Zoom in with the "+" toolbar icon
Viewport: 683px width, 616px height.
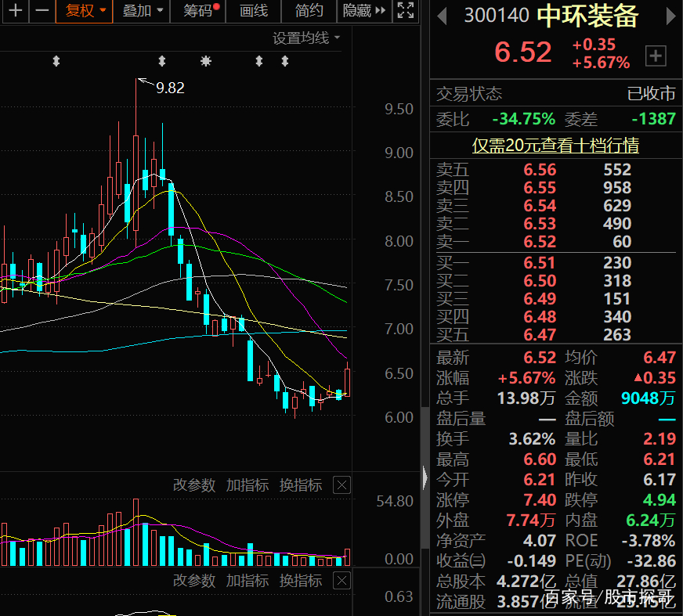pyautogui.click(x=16, y=12)
